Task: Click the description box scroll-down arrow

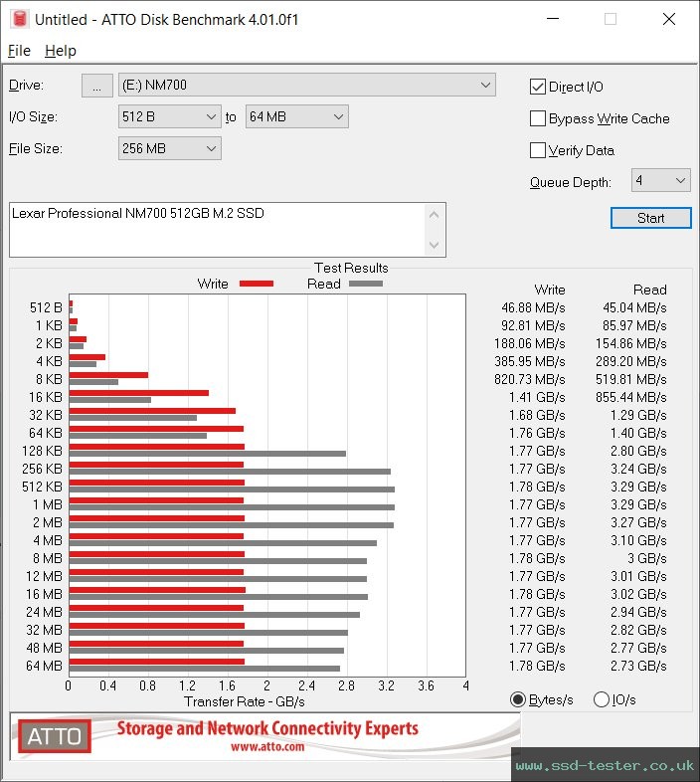Action: coord(434,245)
